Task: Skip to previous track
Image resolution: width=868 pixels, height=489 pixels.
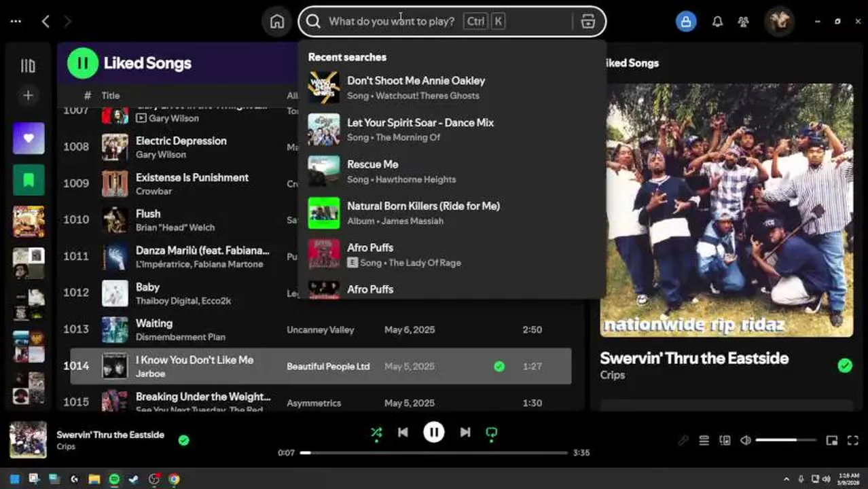Action: click(403, 432)
